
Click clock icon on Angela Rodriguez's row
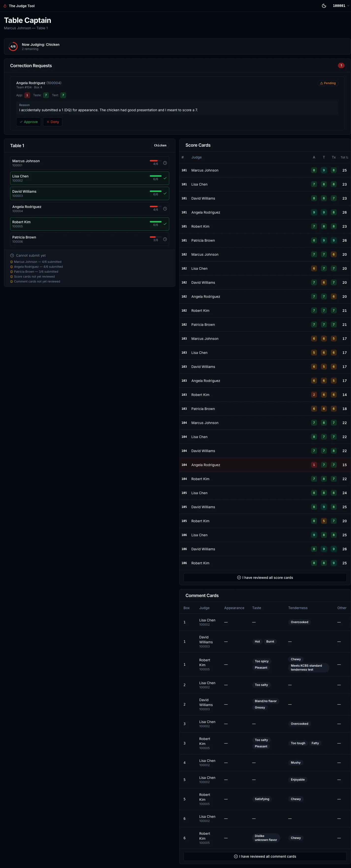(165, 209)
